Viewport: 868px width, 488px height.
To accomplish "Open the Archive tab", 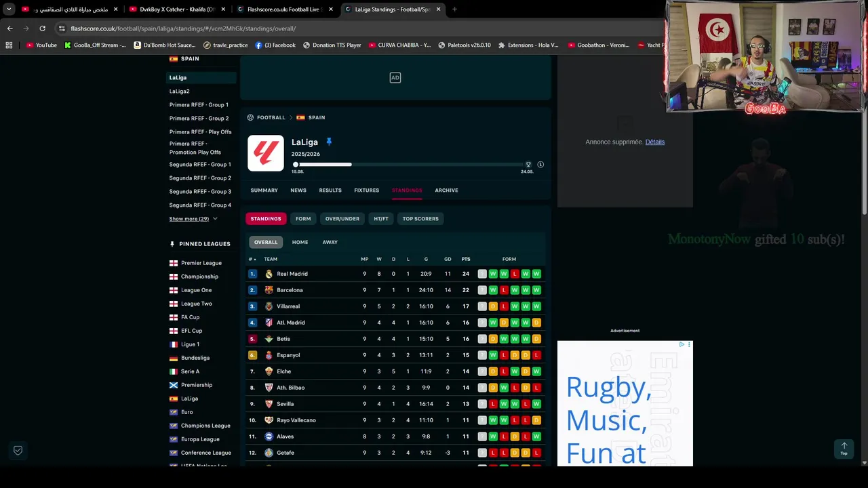I will click(x=446, y=190).
